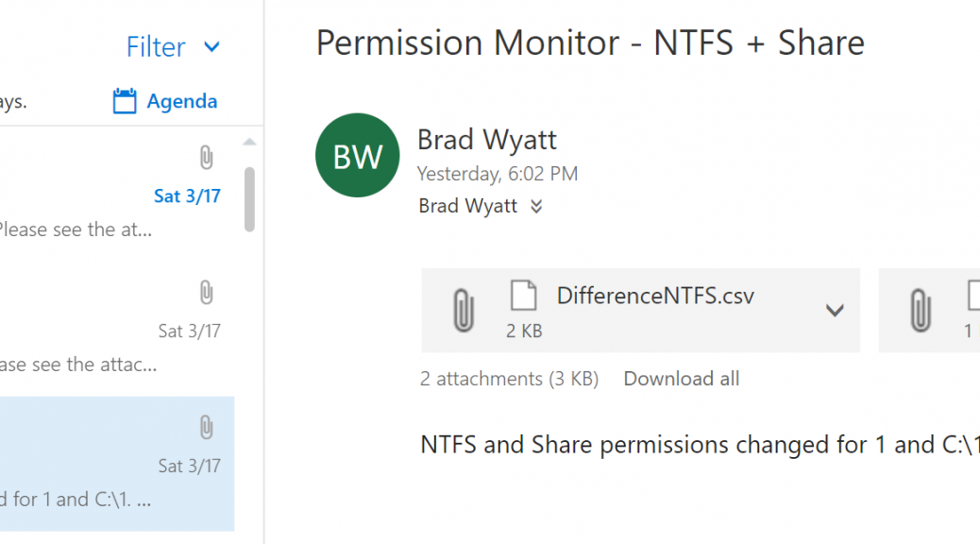Select the highlighted 'for 1 and C:\1' message
This screenshot has height=544, width=980.
coord(117,464)
